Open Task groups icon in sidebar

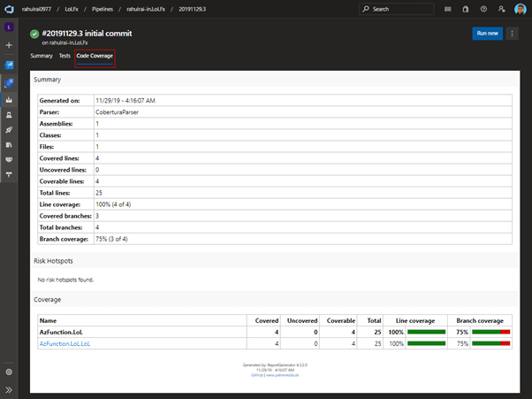click(x=9, y=159)
